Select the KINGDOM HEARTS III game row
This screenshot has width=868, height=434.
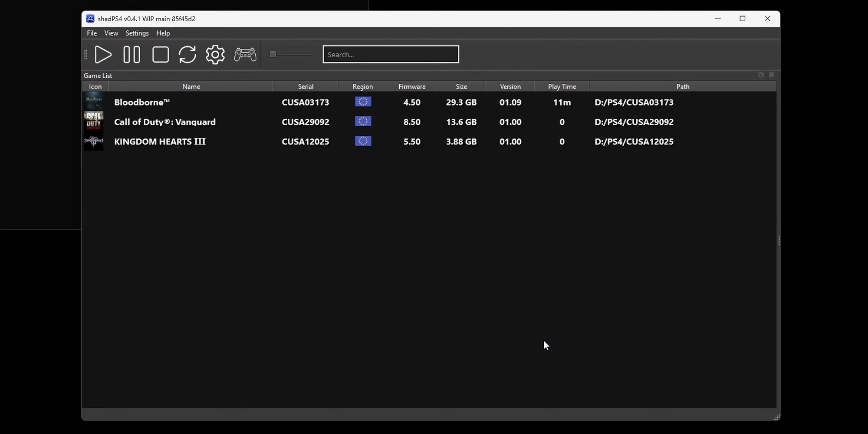(x=160, y=141)
